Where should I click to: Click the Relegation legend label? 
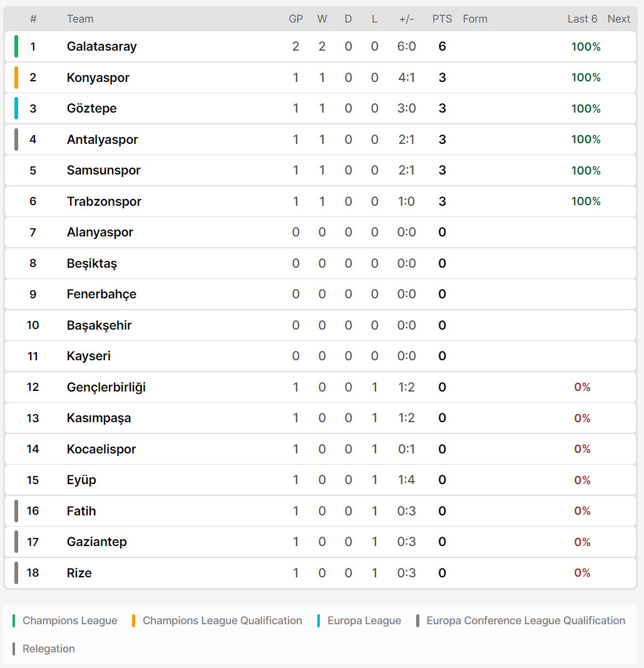click(49, 649)
